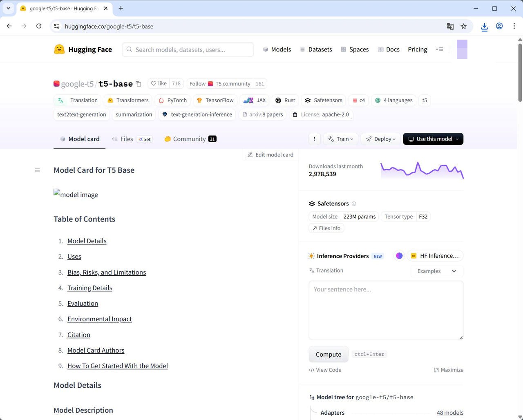
Task: Copy model name with the copy icon
Action: pos(139,84)
